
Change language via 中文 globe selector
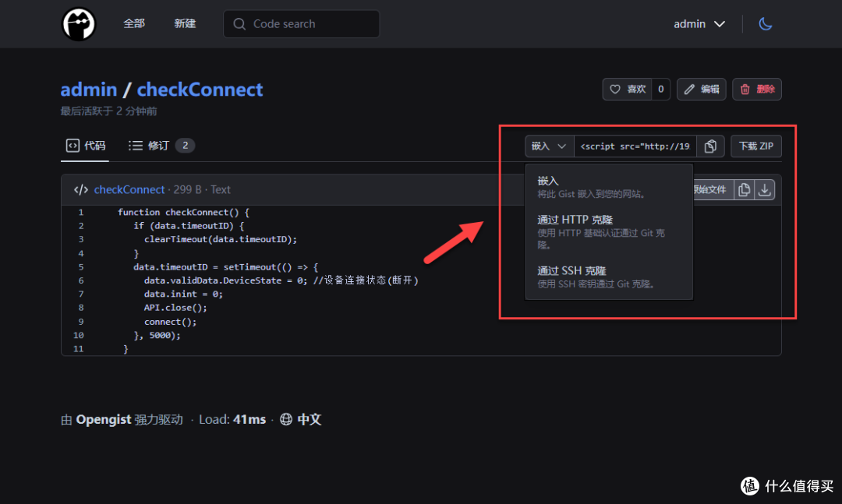(301, 419)
